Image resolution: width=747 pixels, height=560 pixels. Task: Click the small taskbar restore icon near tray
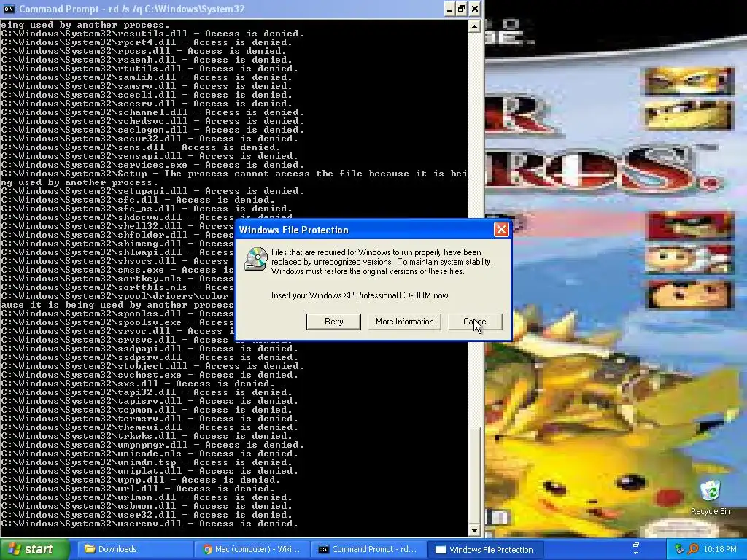pos(635,545)
